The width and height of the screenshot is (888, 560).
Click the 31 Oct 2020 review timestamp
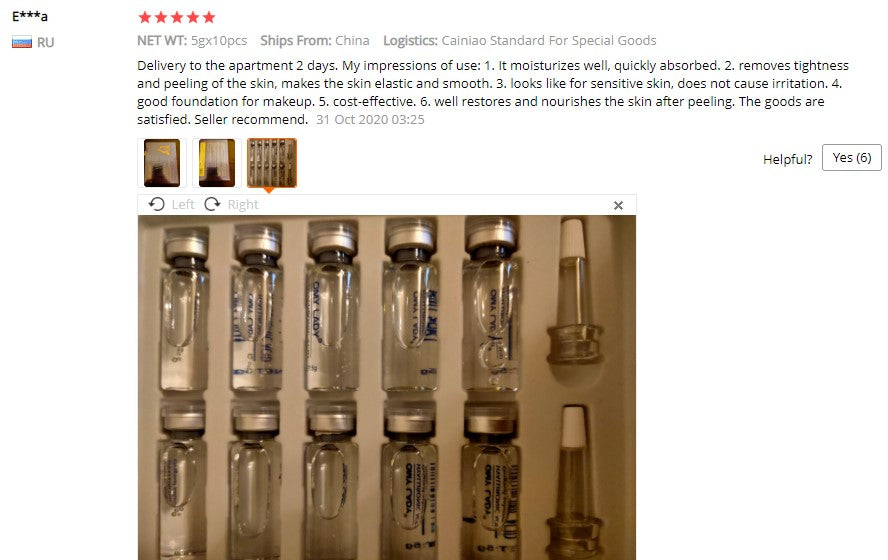pos(370,119)
